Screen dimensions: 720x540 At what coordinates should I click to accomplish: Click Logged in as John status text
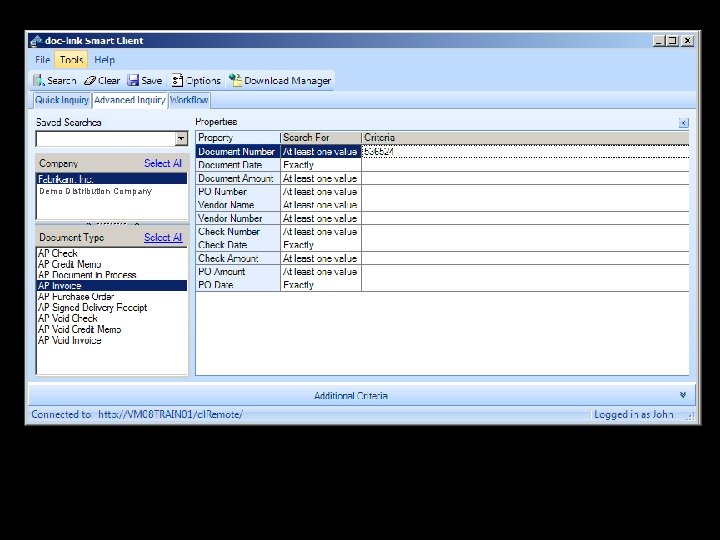(x=633, y=415)
